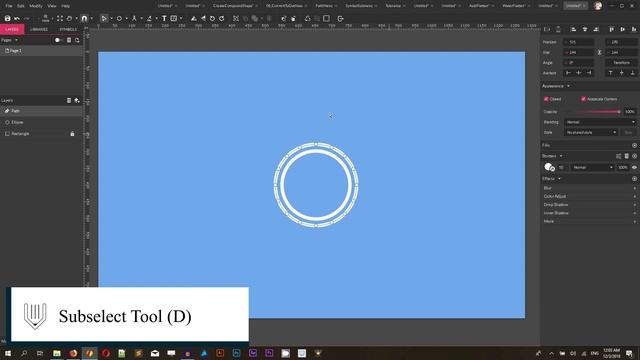Expand the Effects section arrow
Screen dimensions: 640x360
coord(559,179)
